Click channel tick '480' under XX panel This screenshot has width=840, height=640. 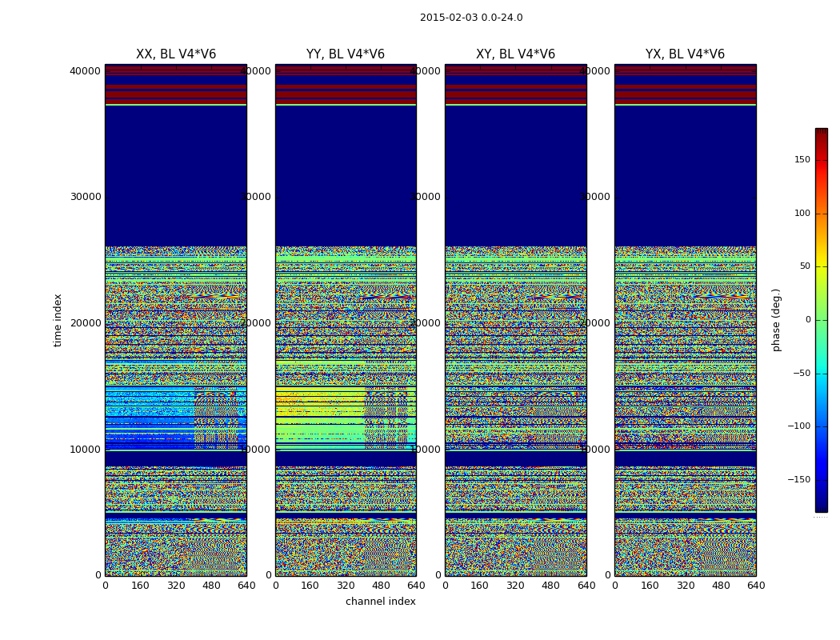click(211, 586)
